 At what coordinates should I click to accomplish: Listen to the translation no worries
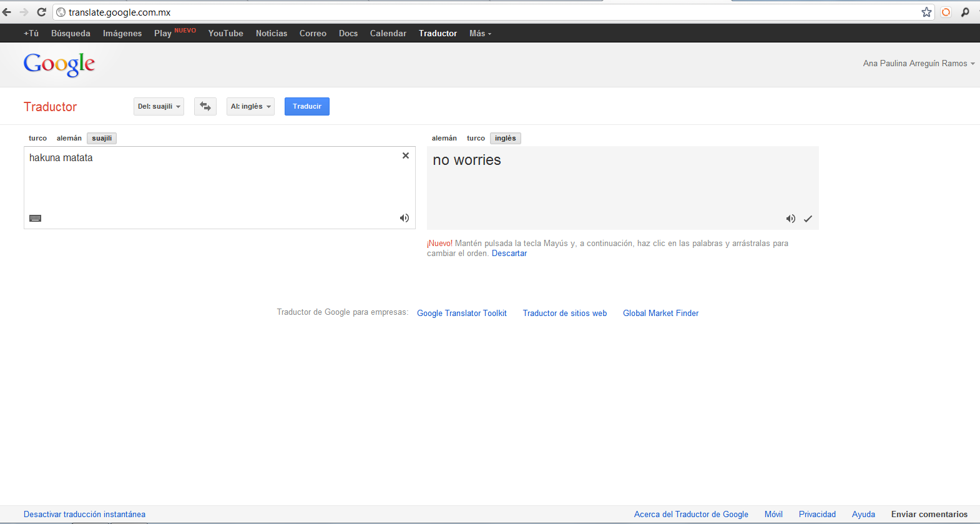click(791, 219)
